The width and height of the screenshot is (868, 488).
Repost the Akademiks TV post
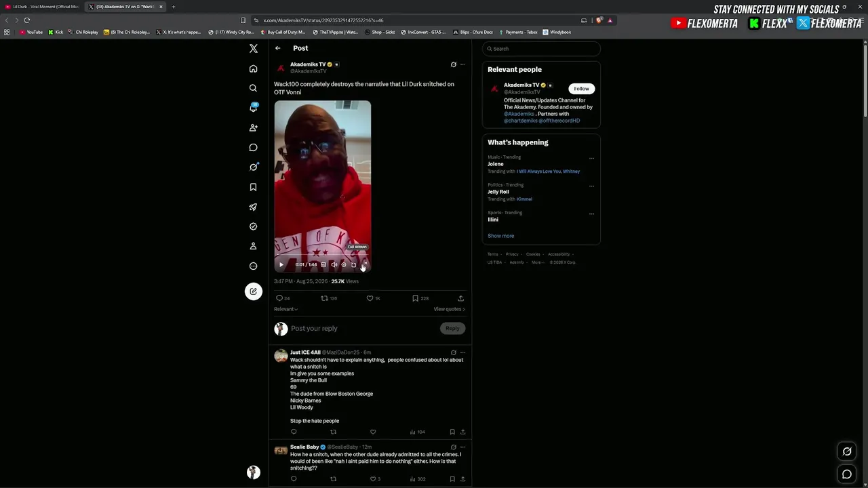328,298
